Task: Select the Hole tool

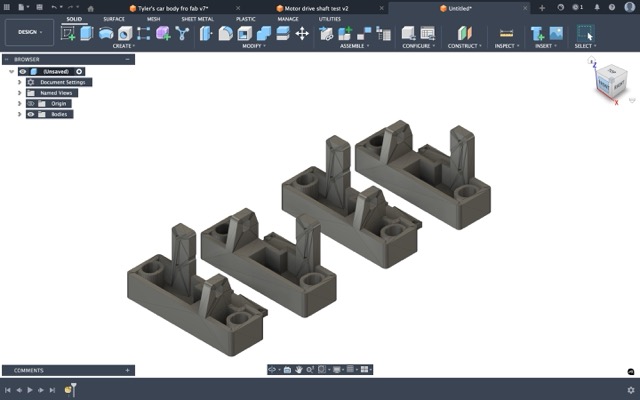Action: tap(125, 33)
